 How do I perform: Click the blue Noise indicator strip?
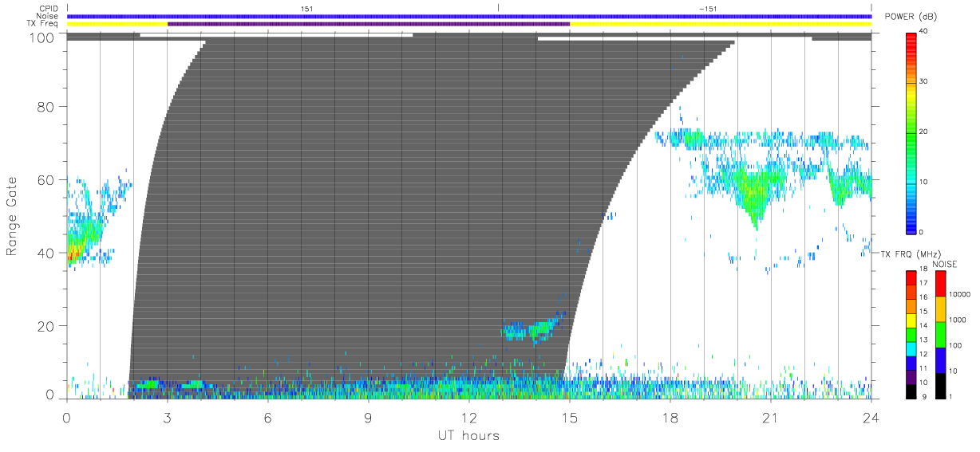[x=469, y=16]
